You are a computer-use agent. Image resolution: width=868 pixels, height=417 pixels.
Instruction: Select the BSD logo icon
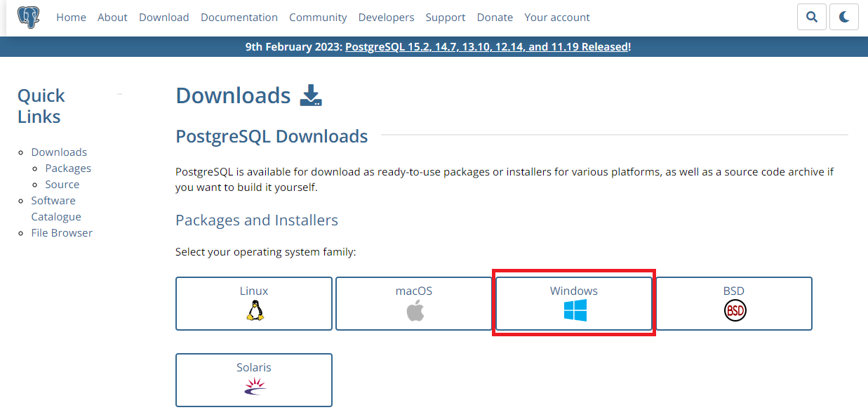click(735, 310)
